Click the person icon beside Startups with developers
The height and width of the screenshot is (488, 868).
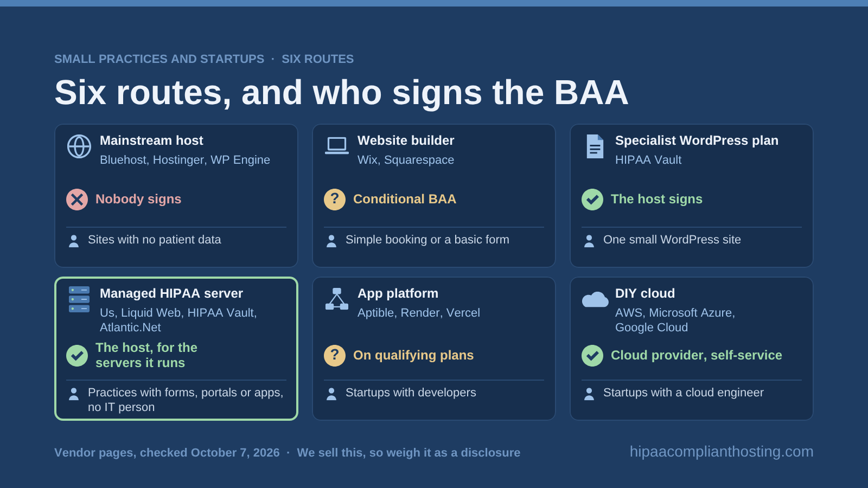pos(331,394)
